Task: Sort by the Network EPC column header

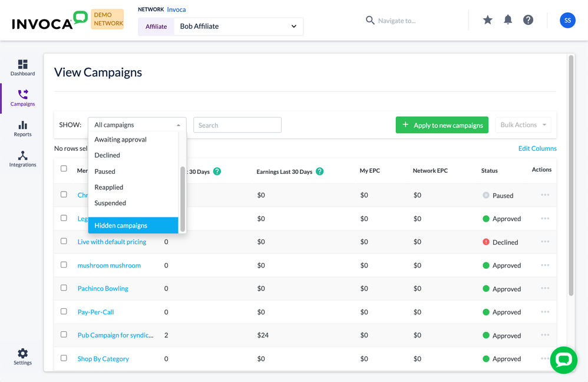Action: coord(430,171)
